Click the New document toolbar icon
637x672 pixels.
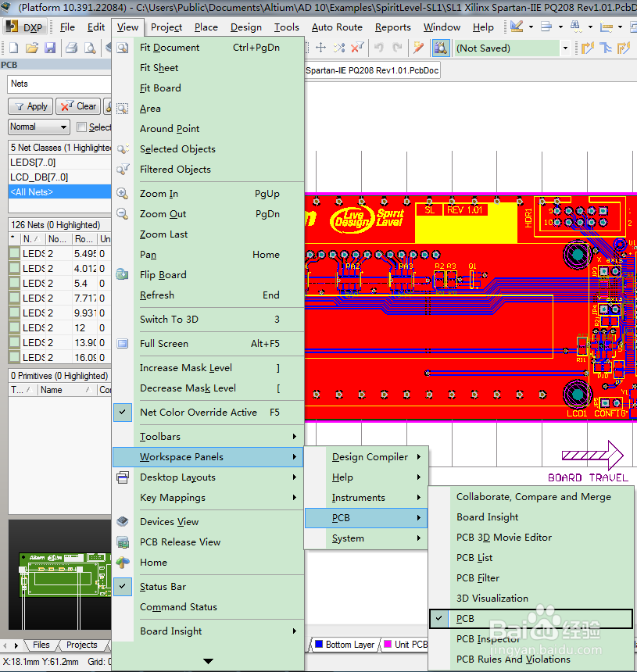coord(14,48)
